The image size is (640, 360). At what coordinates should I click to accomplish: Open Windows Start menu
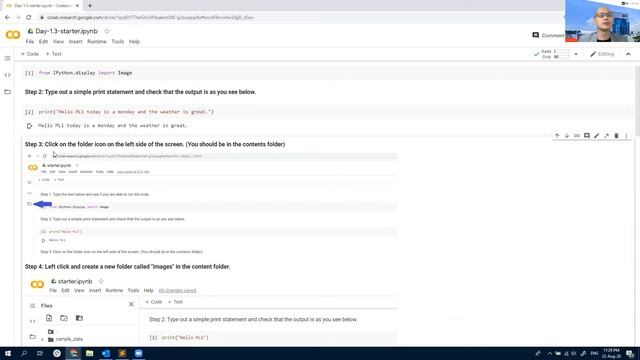(8, 353)
